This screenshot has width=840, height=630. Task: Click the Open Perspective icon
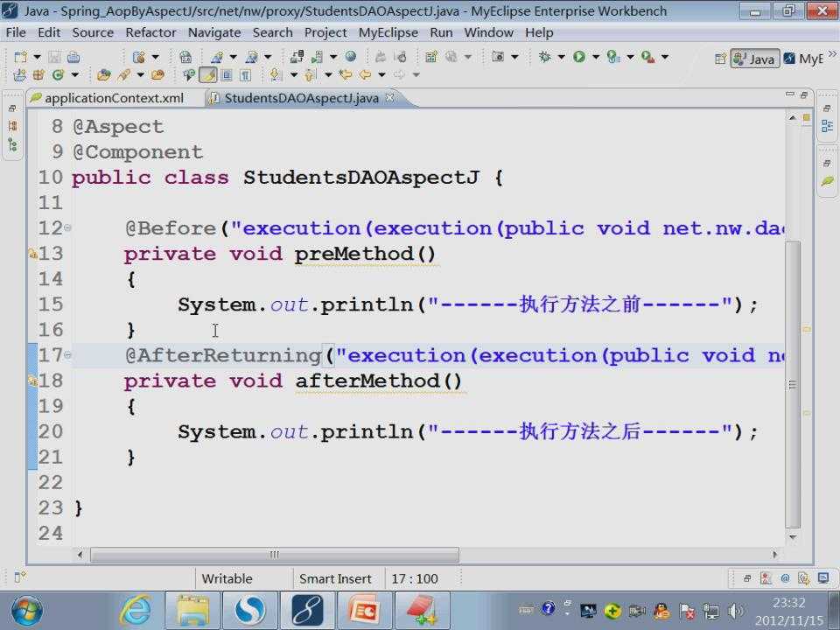point(720,59)
